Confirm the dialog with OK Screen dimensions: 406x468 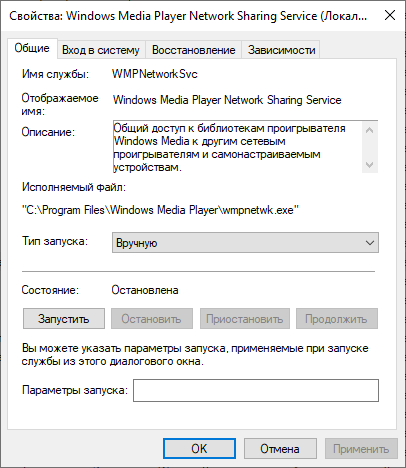(x=199, y=449)
